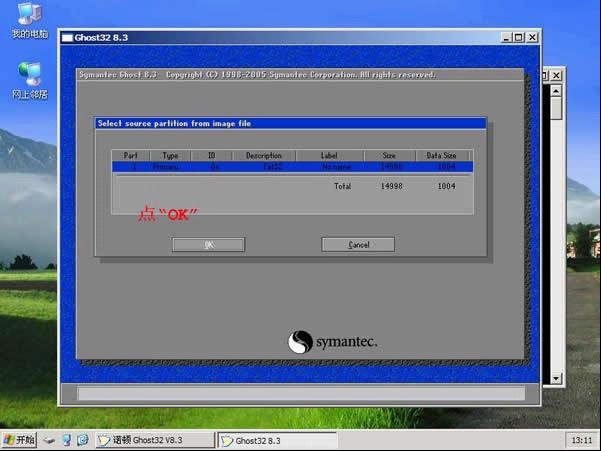Click scrollbar down arrow of background window
This screenshot has width=601, height=451.
pos(557,379)
